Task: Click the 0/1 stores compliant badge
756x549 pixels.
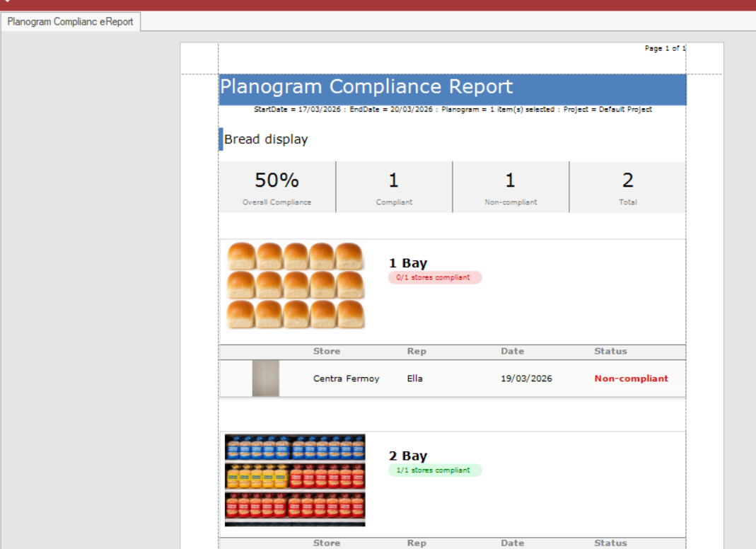Action: pos(435,277)
